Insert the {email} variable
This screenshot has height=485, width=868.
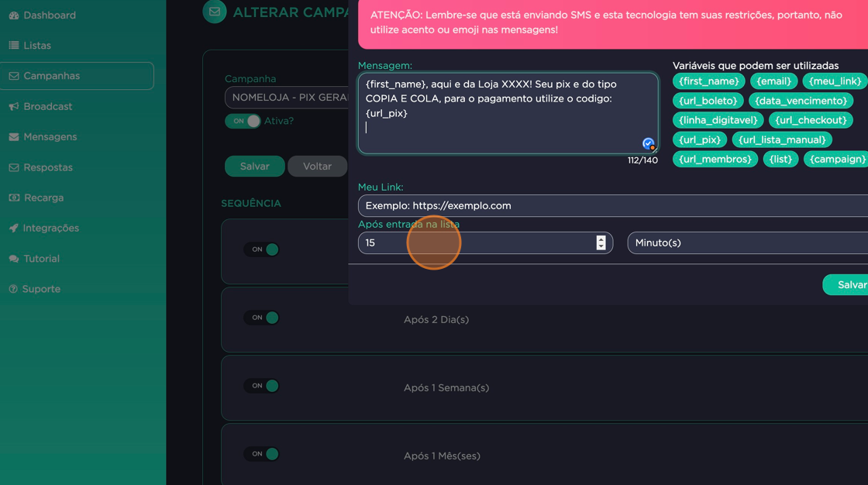[774, 81]
